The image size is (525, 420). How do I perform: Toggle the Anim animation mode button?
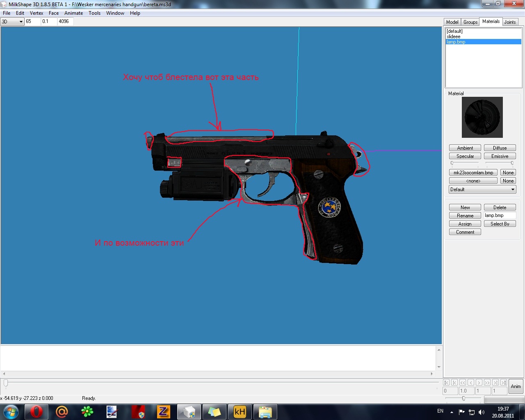516,386
